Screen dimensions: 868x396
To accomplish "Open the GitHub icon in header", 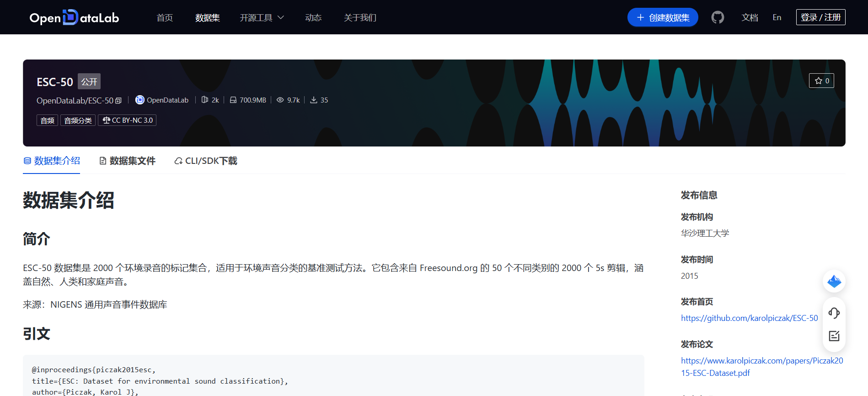I will [718, 17].
